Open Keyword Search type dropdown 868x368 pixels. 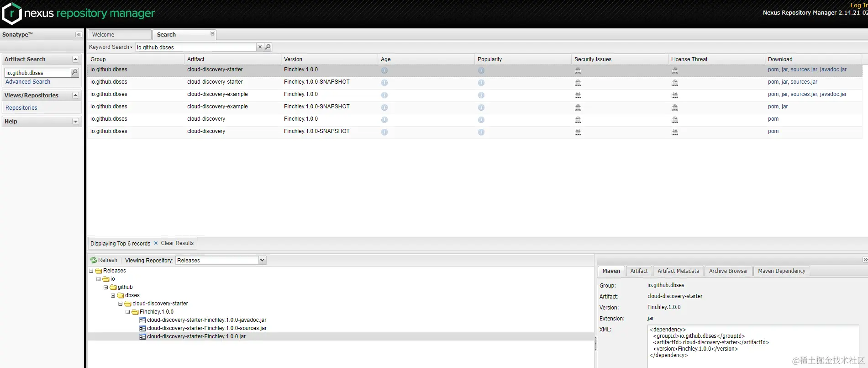point(111,47)
